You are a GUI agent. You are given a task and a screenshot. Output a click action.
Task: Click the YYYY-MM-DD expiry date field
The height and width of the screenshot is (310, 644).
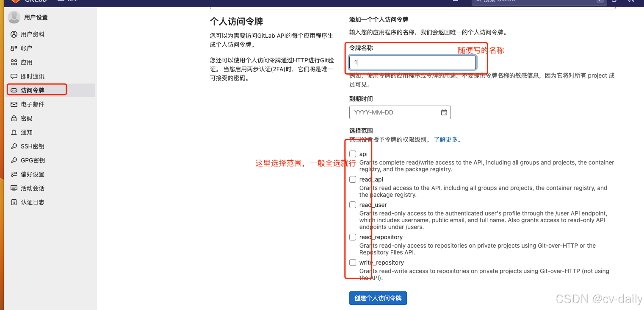[x=400, y=112]
